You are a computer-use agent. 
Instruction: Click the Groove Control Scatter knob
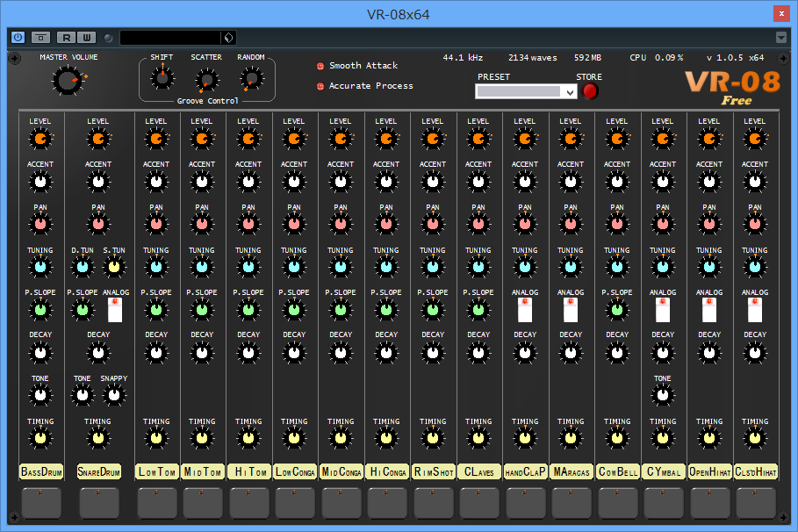(x=206, y=80)
